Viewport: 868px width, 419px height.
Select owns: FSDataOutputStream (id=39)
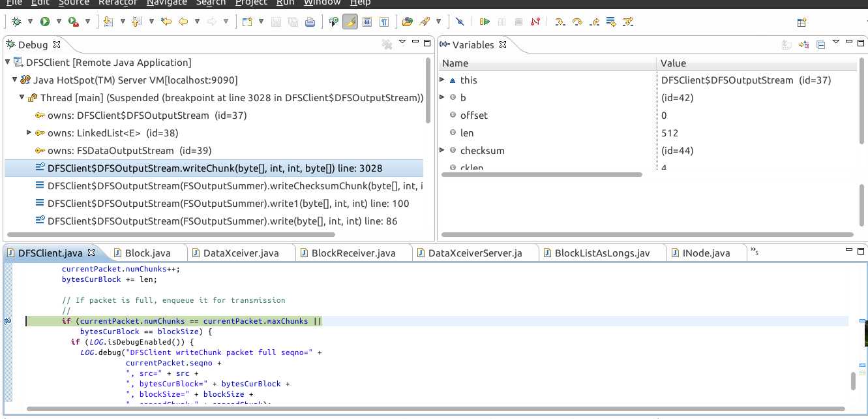pos(213,150)
